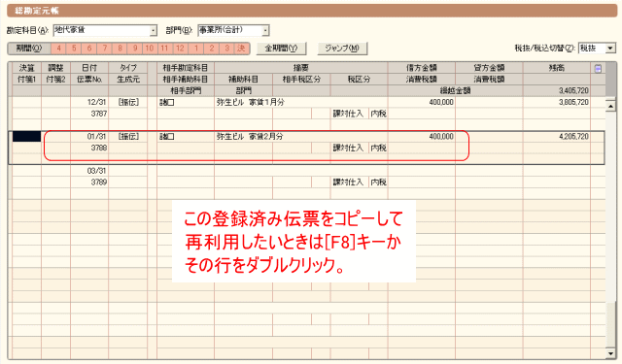Select month 12 period tab
622x364 pixels.
coord(180,49)
